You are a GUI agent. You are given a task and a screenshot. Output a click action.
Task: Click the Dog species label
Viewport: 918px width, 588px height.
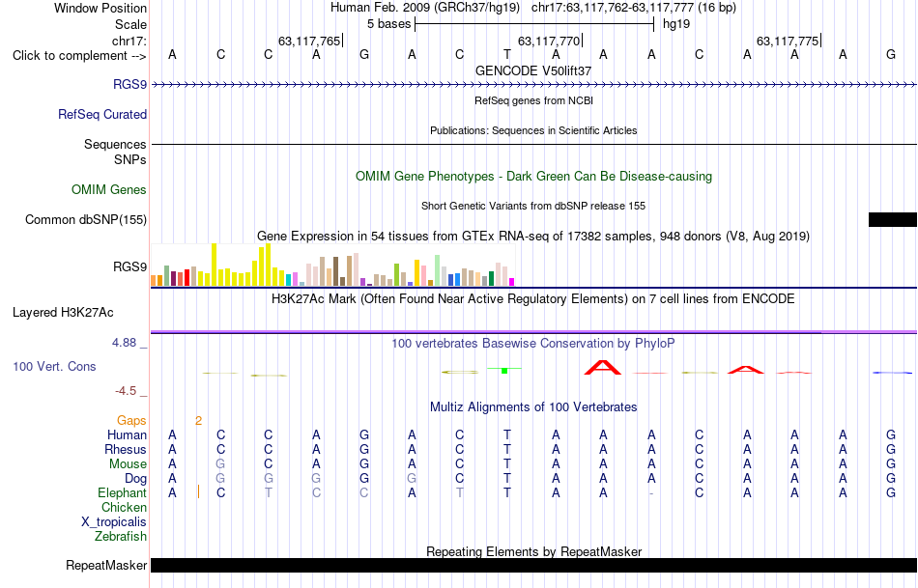coord(136,479)
